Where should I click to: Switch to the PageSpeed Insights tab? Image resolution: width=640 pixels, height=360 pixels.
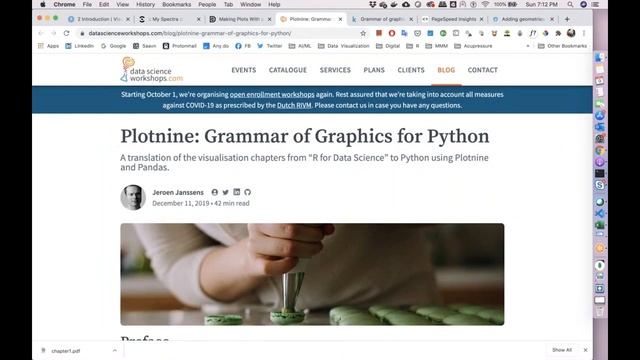452,19
